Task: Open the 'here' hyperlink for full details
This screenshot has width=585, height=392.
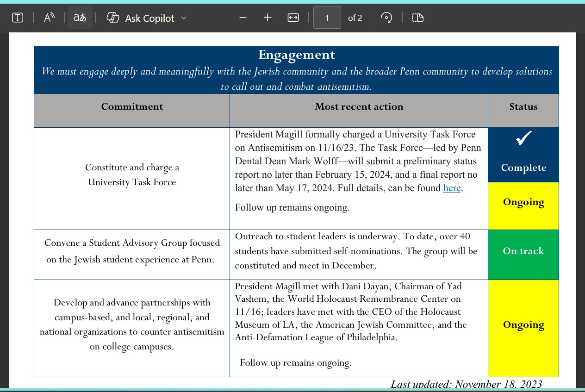Action: click(452, 188)
